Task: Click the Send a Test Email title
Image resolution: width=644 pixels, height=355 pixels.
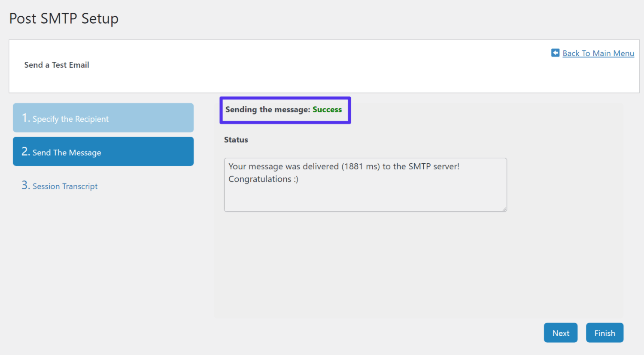Action: coord(56,65)
